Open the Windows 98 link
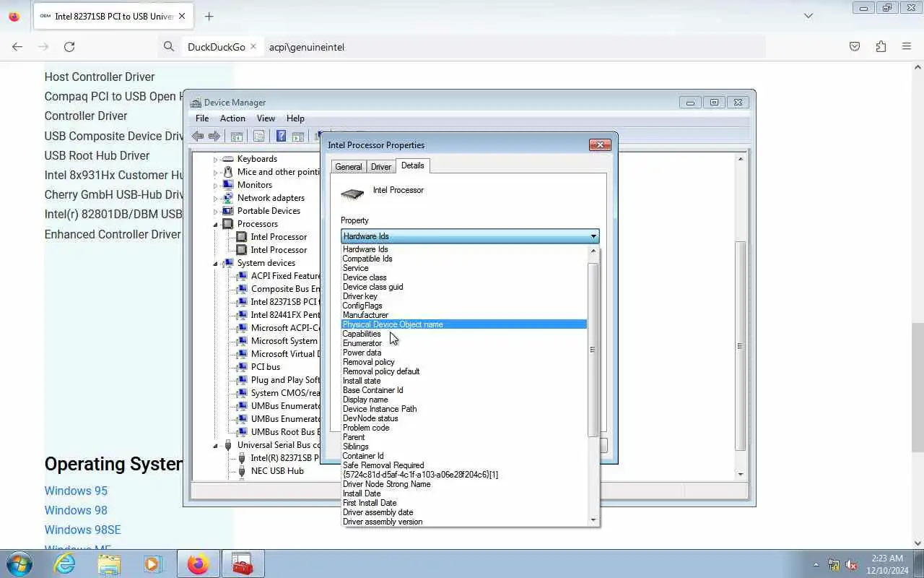Image resolution: width=924 pixels, height=578 pixels. pyautogui.click(x=76, y=510)
